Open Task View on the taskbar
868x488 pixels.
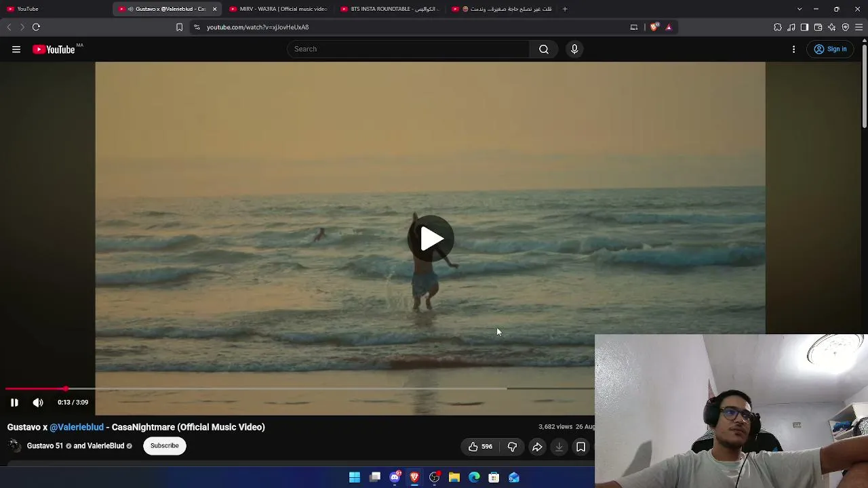tap(375, 478)
